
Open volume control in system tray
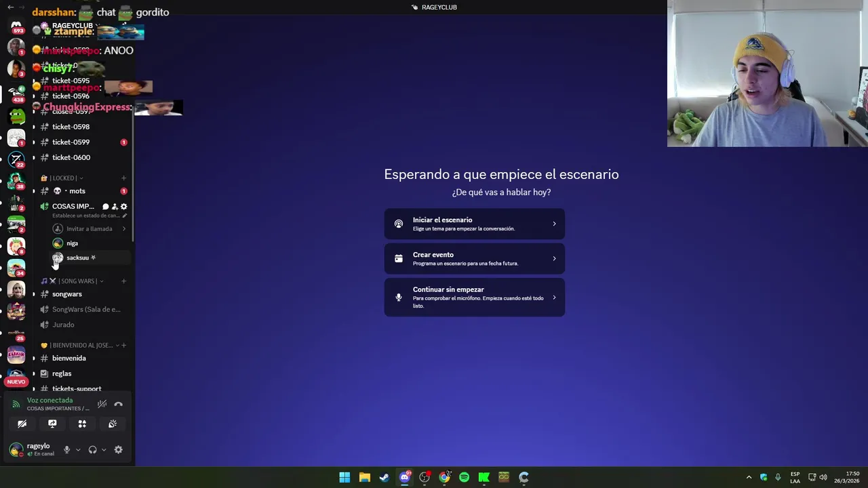click(x=823, y=477)
